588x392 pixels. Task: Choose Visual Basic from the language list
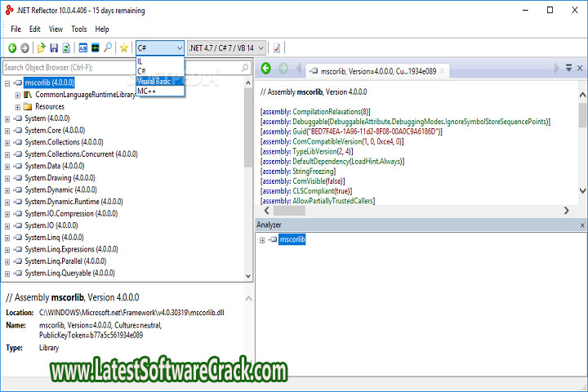[160, 81]
